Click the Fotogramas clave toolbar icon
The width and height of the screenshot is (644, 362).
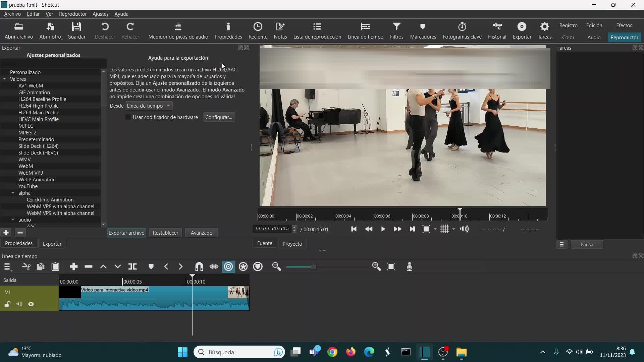click(x=462, y=31)
